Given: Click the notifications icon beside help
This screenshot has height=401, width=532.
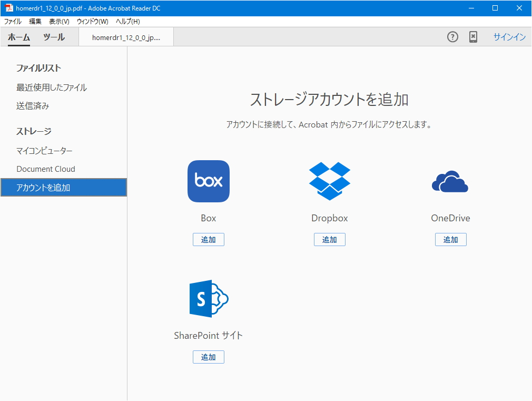Looking at the screenshot, I should pos(473,37).
